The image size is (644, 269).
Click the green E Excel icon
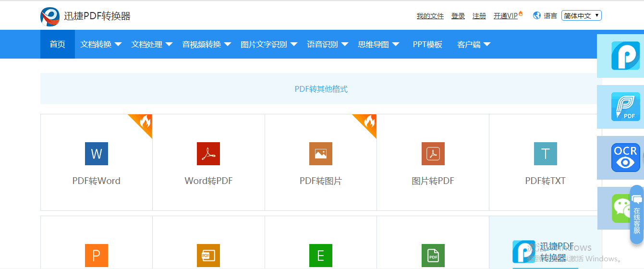coord(321,256)
